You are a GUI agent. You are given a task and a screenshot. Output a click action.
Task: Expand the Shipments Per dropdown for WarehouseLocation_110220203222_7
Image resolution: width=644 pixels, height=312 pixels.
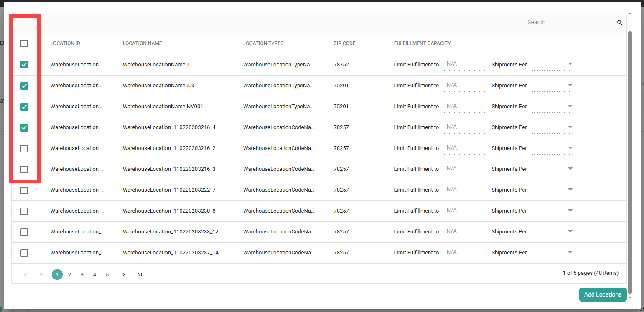pyautogui.click(x=570, y=190)
